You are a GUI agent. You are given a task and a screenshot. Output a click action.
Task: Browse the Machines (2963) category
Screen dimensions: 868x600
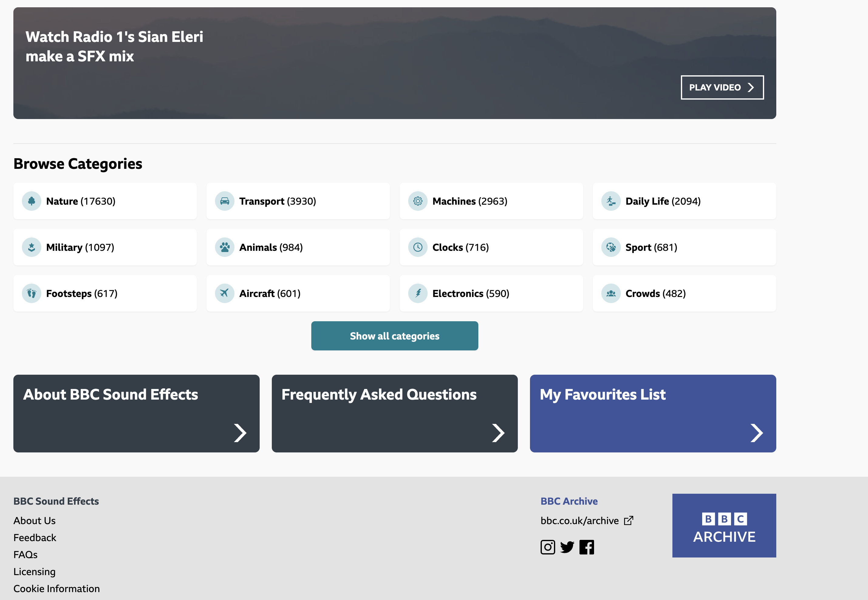pyautogui.click(x=491, y=201)
